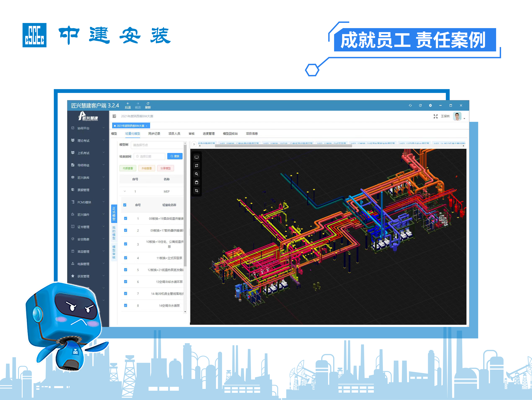This screenshot has height=400, width=532.
Task: Uncheck row 4 11板换+立式双吸泵 checkbox
Action: coord(126,258)
